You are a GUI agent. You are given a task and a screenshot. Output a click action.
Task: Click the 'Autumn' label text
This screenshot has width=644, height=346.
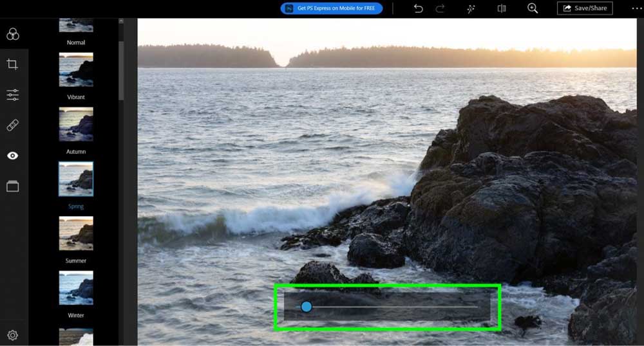click(x=76, y=152)
